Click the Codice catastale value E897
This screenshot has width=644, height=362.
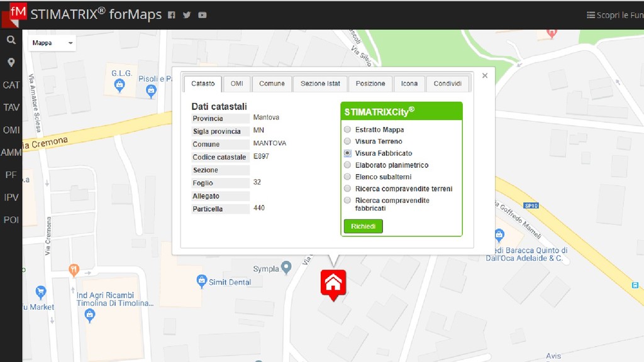click(x=261, y=156)
